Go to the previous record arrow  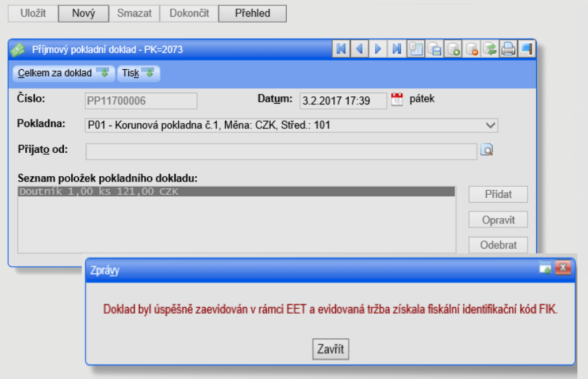(x=360, y=49)
